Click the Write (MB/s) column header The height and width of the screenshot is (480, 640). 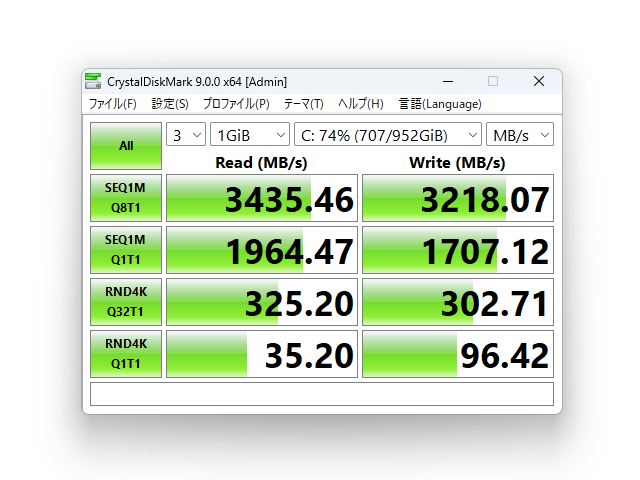click(457, 163)
